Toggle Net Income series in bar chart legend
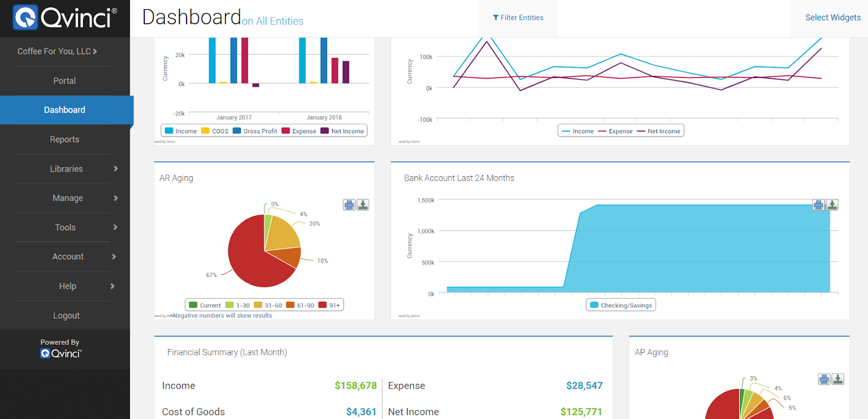 (x=342, y=131)
